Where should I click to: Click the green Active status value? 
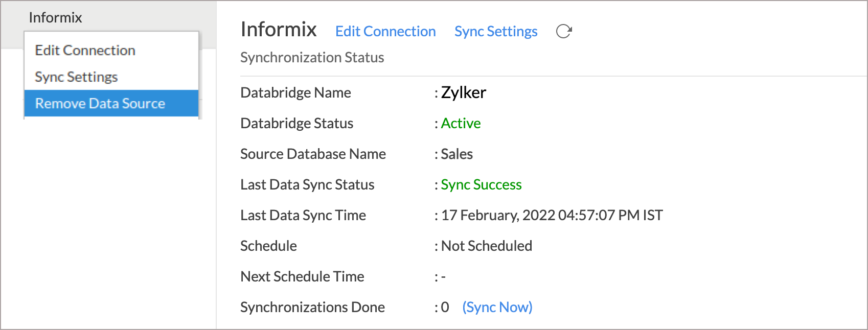[461, 123]
